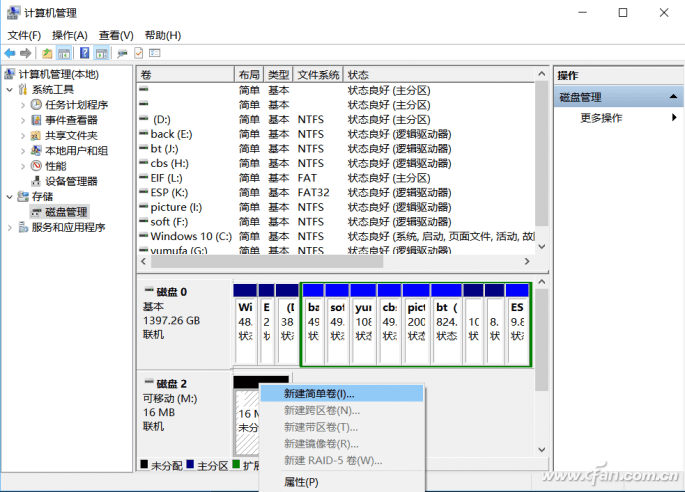Select the bt 824 partition block

point(446,323)
